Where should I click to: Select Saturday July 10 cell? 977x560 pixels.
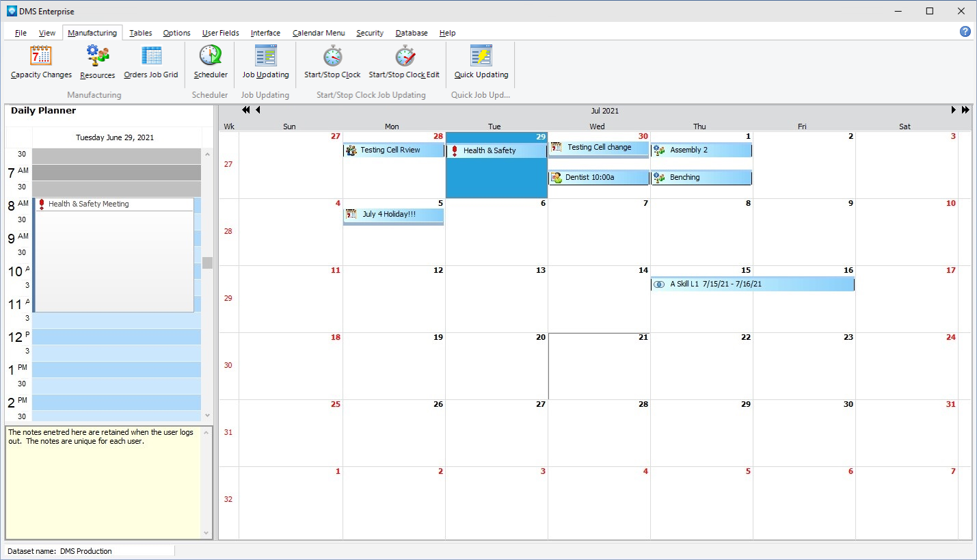coord(907,232)
